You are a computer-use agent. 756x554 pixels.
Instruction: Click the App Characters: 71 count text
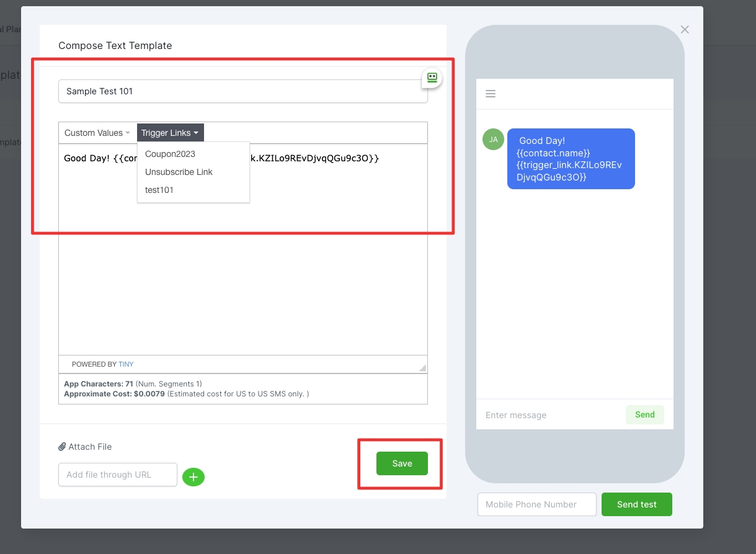click(x=99, y=384)
